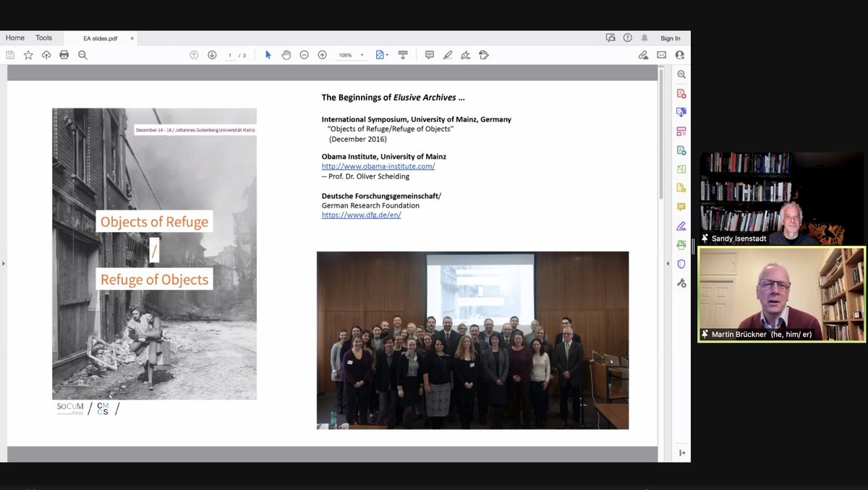Screen dimensions: 868x490
Task: Open the notifications bell icon
Action: (644, 38)
